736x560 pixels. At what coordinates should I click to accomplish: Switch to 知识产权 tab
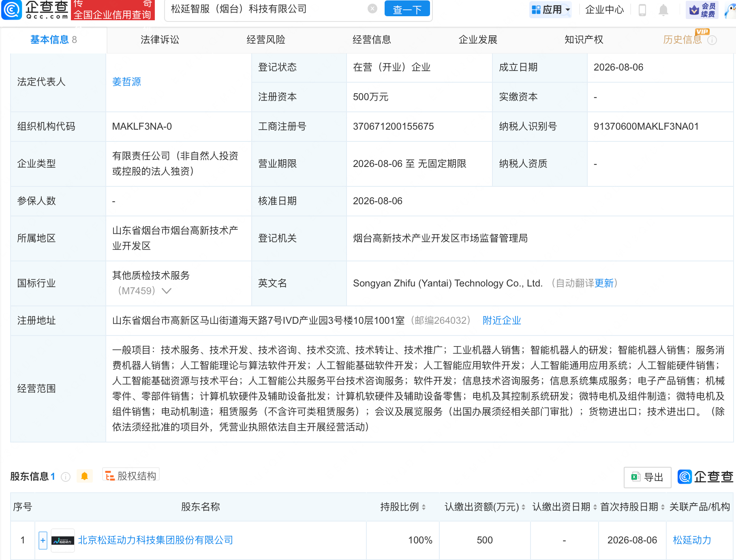point(584,40)
